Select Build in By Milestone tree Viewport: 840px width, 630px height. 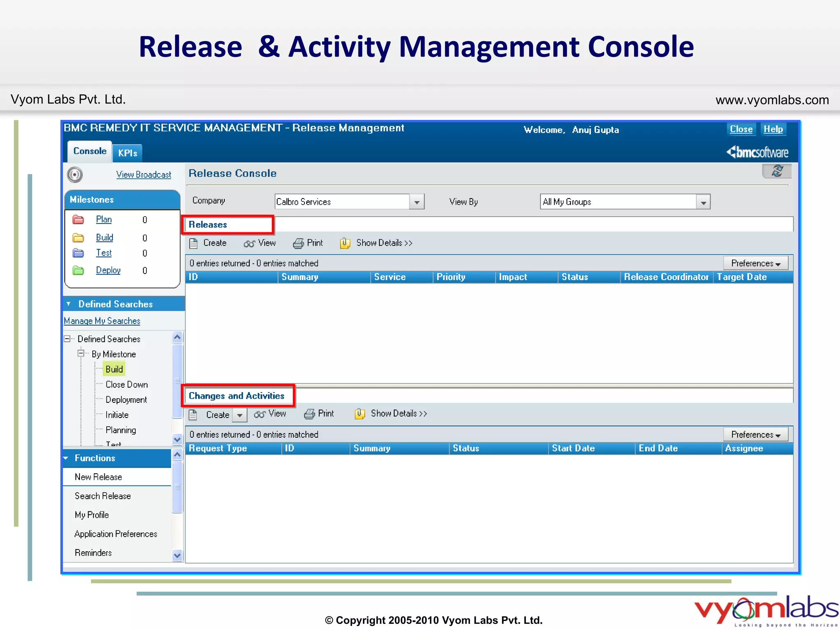click(x=114, y=369)
